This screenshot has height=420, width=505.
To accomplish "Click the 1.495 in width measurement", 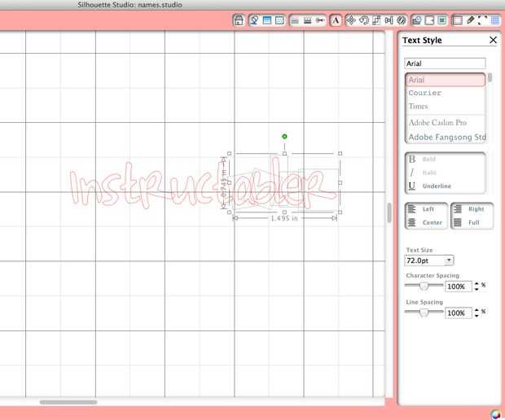I will (284, 218).
